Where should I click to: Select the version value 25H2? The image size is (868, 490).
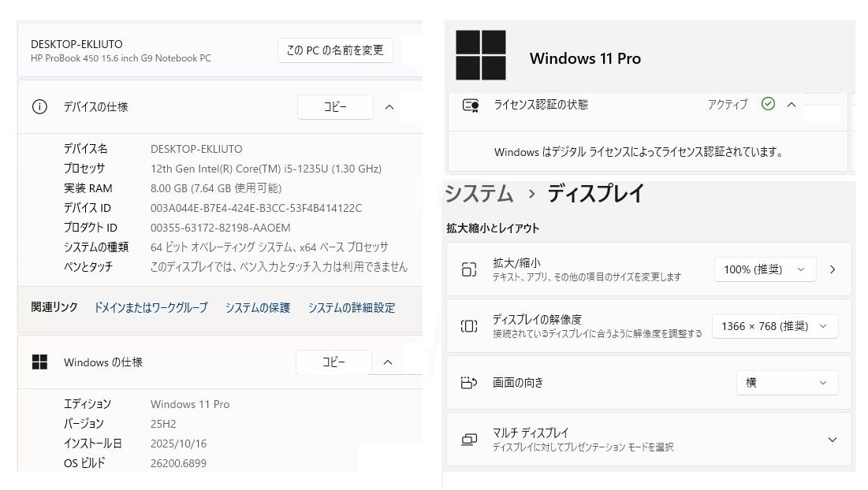(x=163, y=424)
